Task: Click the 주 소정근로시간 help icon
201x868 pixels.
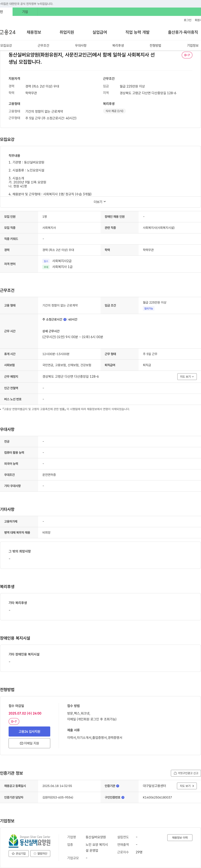Action: coord(65,319)
